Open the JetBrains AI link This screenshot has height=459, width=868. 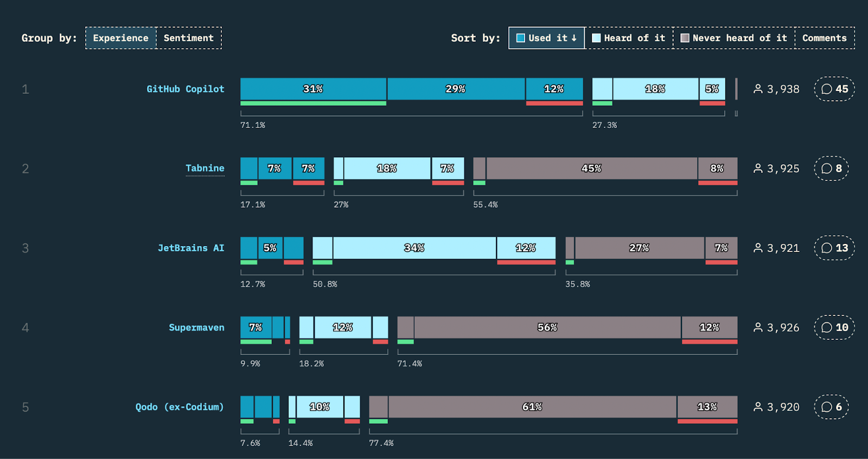coord(191,248)
